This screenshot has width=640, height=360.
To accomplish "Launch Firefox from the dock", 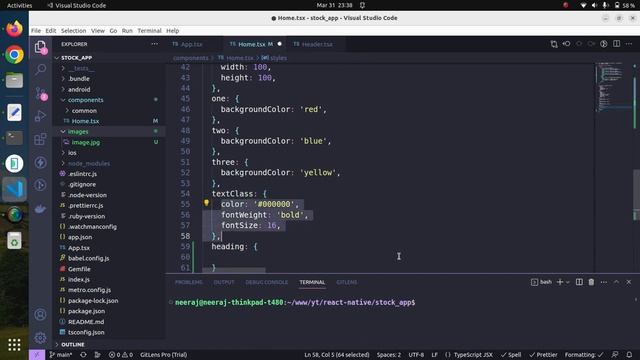I will click(14, 29).
